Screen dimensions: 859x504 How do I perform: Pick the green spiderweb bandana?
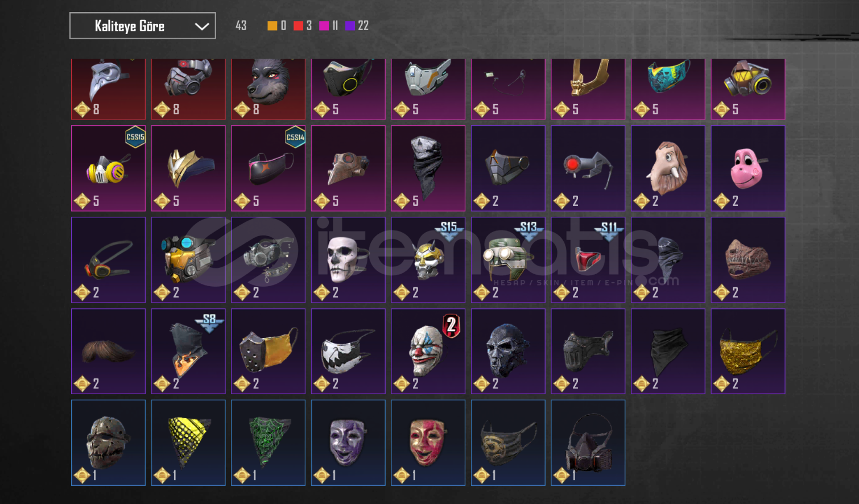coord(268,443)
